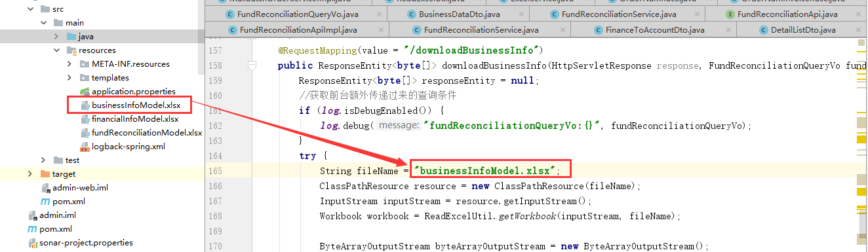
Task: Open fundReconciliationModel.xlsx in the project tree
Action: pyautogui.click(x=147, y=133)
